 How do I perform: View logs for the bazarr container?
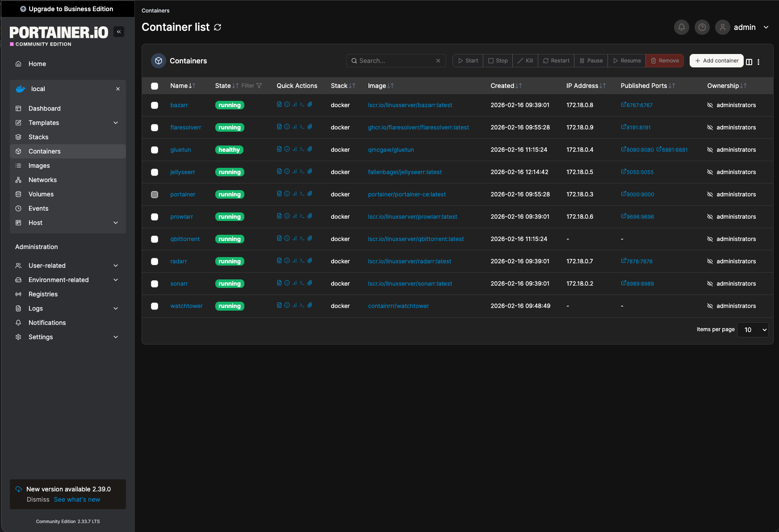279,104
